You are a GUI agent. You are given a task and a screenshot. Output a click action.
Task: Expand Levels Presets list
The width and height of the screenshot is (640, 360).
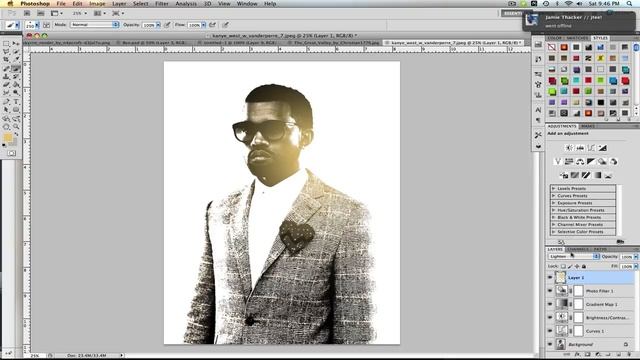[553, 189]
